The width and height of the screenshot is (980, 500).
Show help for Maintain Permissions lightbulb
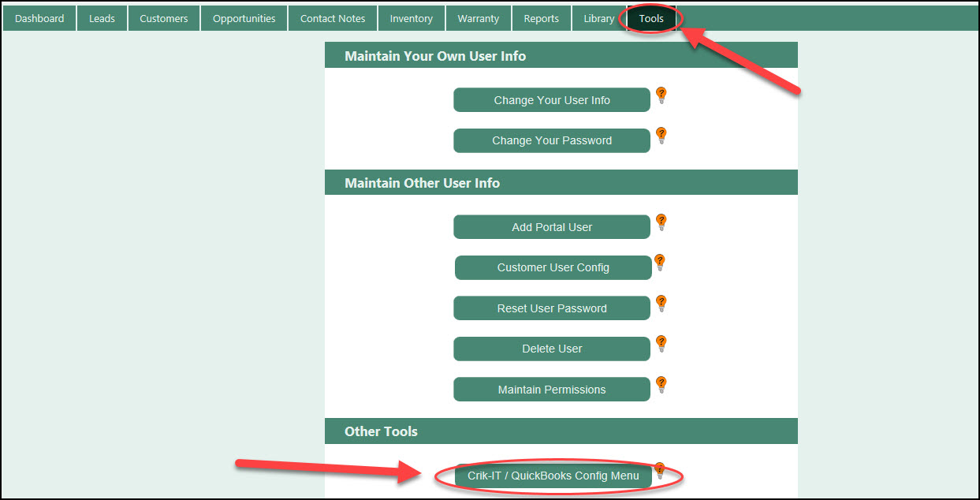point(661,385)
